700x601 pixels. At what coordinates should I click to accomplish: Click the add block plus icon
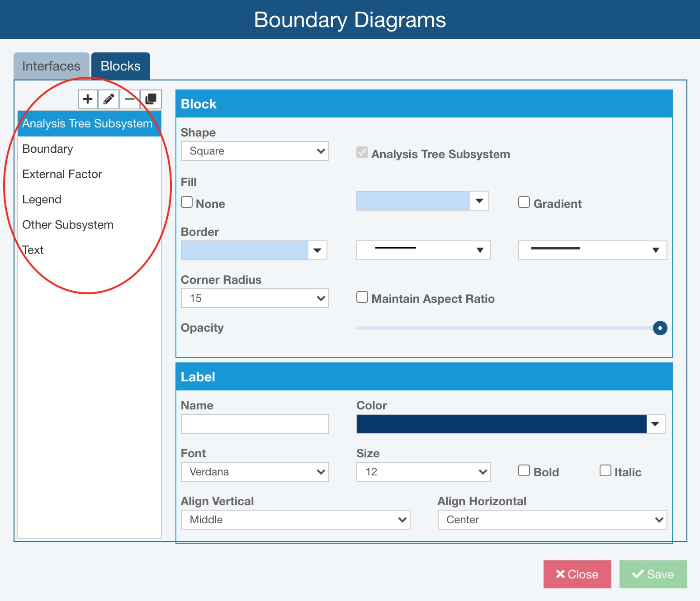88,99
